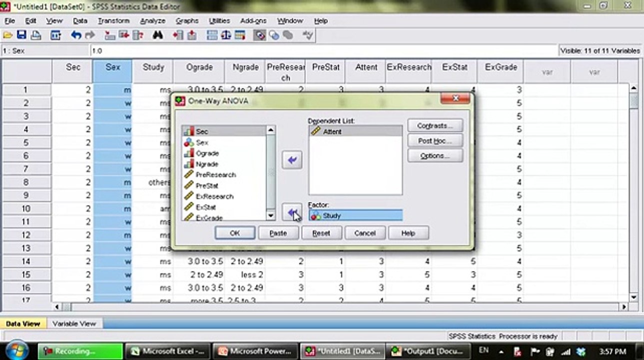Click the Insert variable icon
Image resolution: width=644 pixels, height=360 pixels.
coord(191,35)
